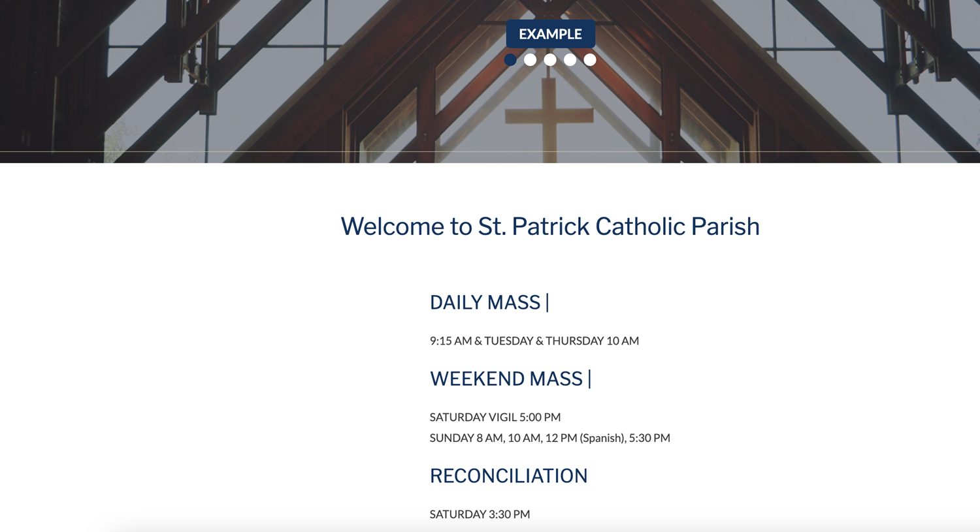Click the Saturday 3:30 PM reconciliation time
The height and width of the screenshot is (532, 980).
pos(480,514)
